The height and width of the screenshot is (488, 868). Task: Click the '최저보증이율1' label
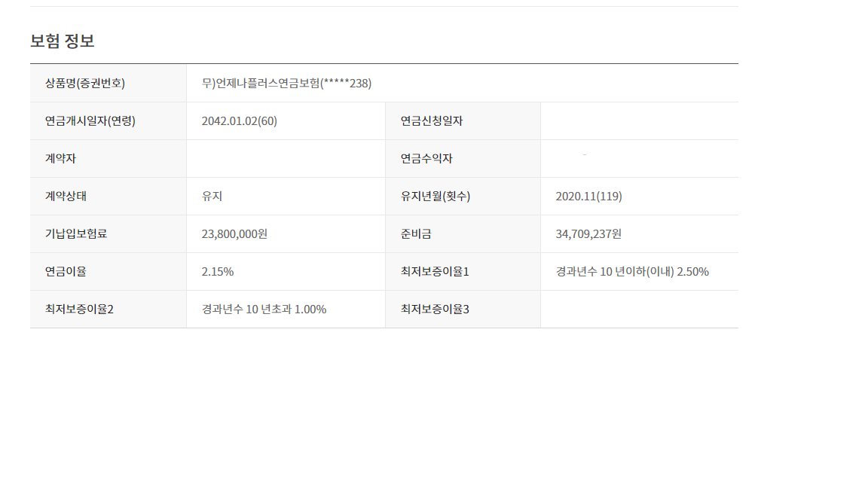(x=435, y=271)
